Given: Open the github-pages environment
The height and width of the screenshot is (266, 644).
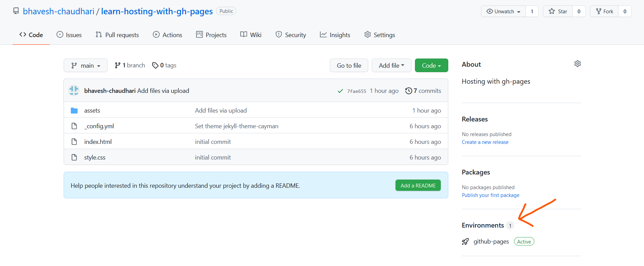Looking at the screenshot, I should (491, 242).
